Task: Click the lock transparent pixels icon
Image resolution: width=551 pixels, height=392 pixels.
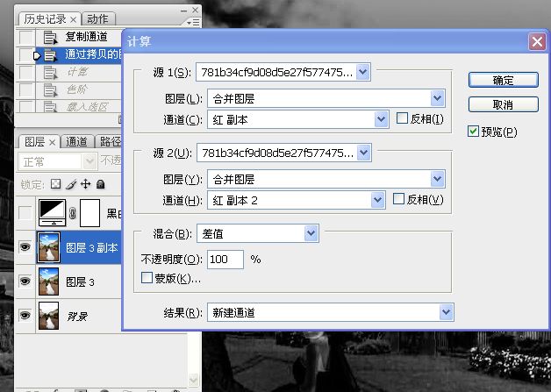Action: [55, 184]
